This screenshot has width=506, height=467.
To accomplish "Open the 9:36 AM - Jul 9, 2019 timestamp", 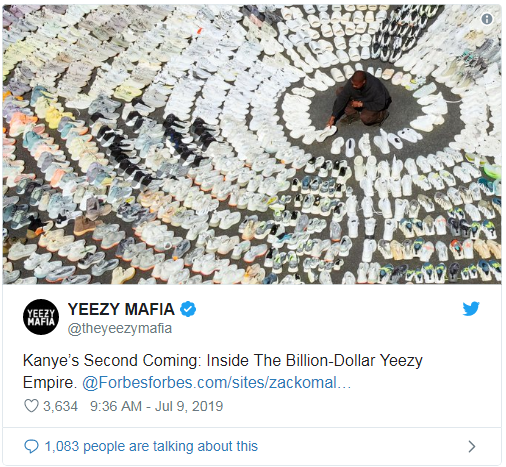I will coord(156,406).
